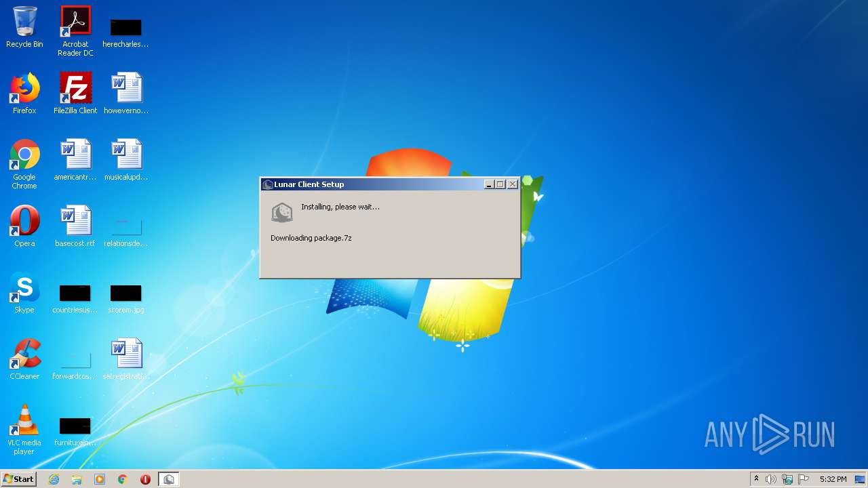Open the 5:32 PM clock
Screen dimensions: 868x488
pos(833,479)
